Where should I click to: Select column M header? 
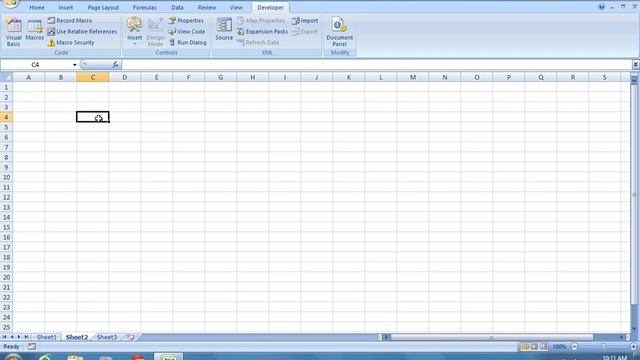pyautogui.click(x=413, y=77)
